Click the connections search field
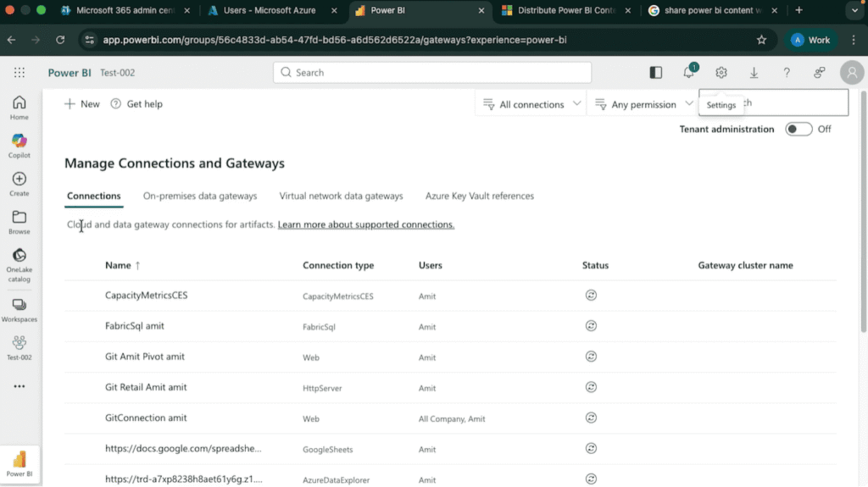 [773, 103]
